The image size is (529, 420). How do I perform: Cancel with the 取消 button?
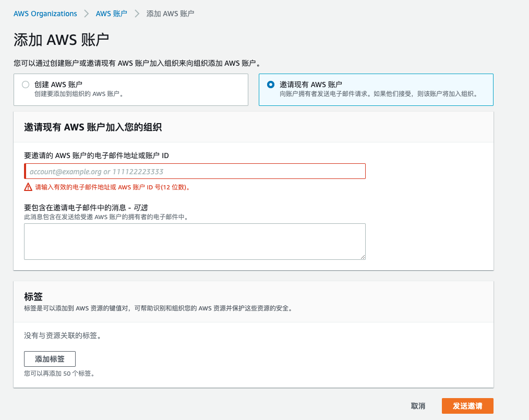tap(418, 406)
